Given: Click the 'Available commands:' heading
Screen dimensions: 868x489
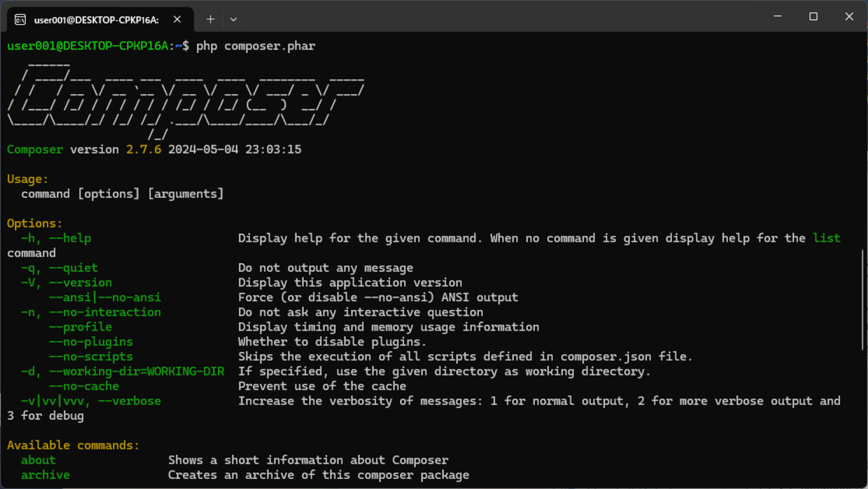Looking at the screenshot, I should [73, 446].
